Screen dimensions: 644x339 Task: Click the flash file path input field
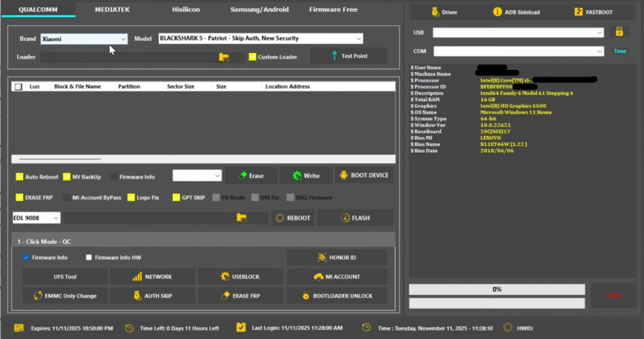tap(148, 218)
